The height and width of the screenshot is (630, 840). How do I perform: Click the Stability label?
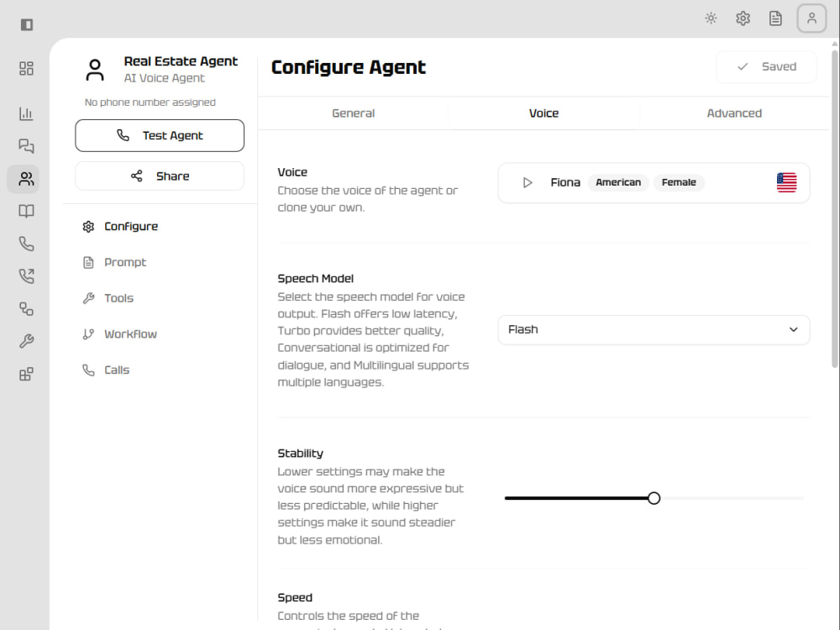tap(301, 454)
